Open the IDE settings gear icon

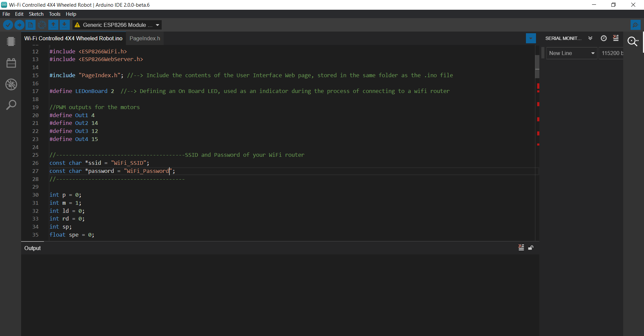[x=636, y=25]
